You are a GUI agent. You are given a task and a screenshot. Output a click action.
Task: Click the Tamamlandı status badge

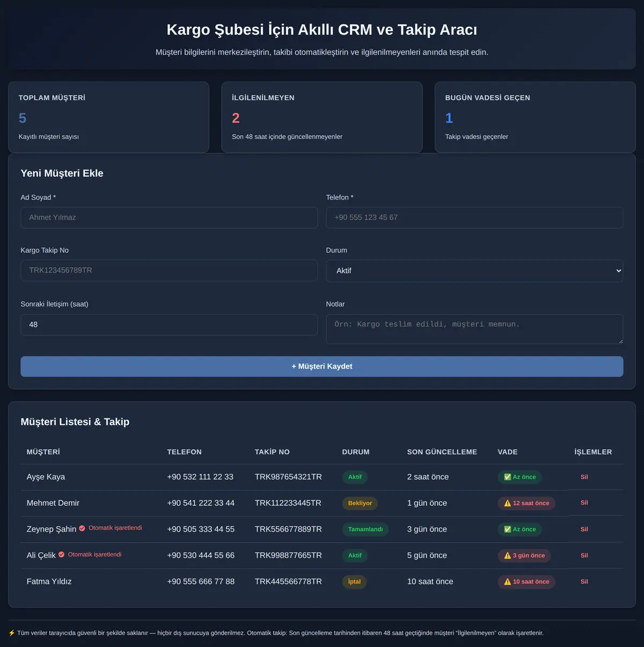(365, 530)
